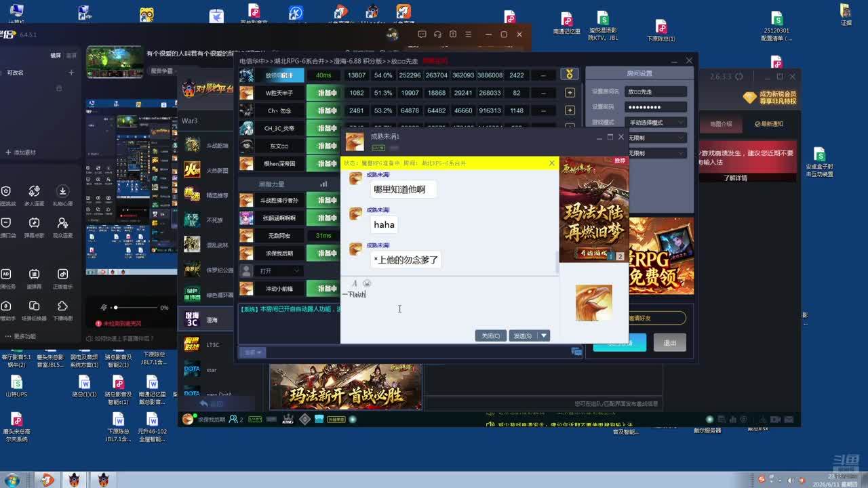Click the plus icon in W胜天半子 row
868x488 pixels.
570,93
